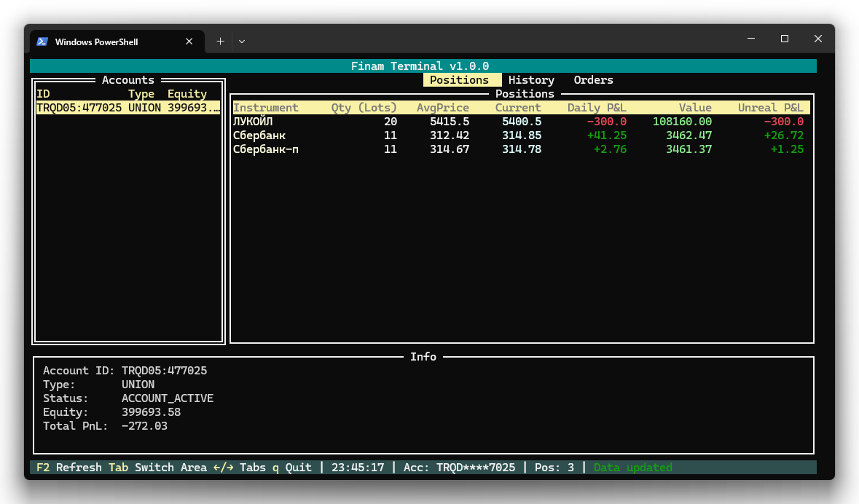Image resolution: width=859 pixels, height=504 pixels.
Task: Click q Quit in status bar
Action: (x=291, y=468)
